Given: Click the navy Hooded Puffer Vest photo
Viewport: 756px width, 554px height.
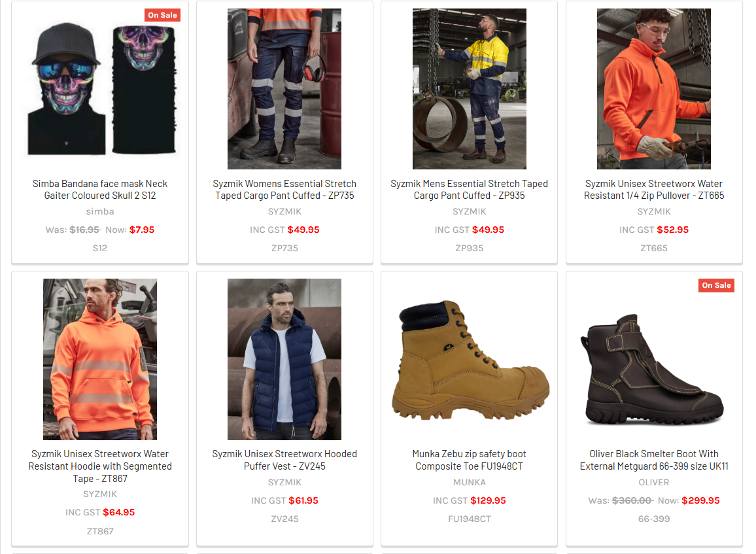Looking at the screenshot, I should (284, 359).
